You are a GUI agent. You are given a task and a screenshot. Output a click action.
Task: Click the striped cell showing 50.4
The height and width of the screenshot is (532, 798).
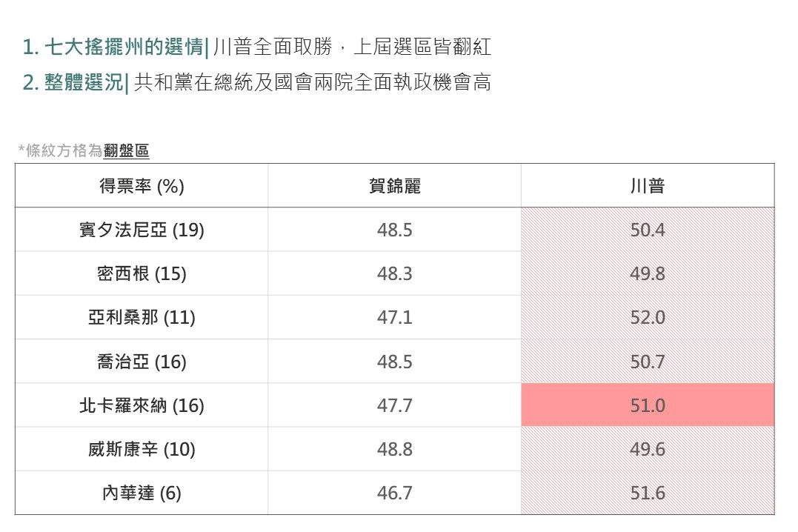coord(648,230)
